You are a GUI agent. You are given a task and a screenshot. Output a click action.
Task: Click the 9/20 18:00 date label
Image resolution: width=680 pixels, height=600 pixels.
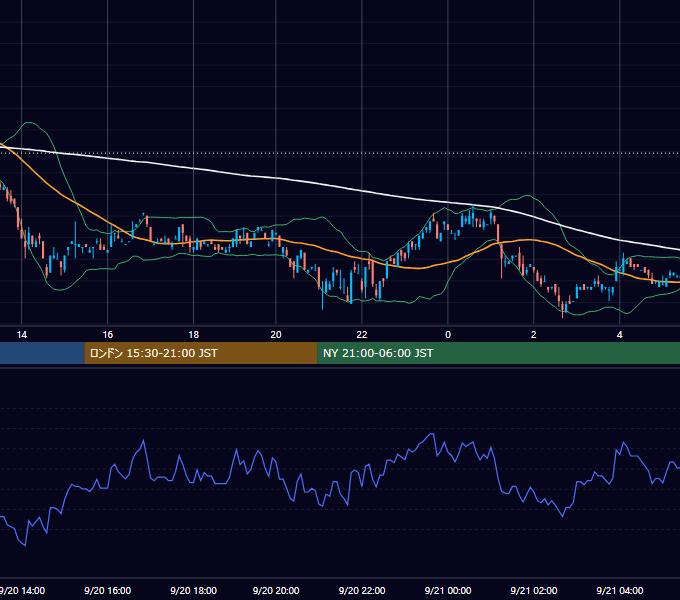tap(193, 590)
